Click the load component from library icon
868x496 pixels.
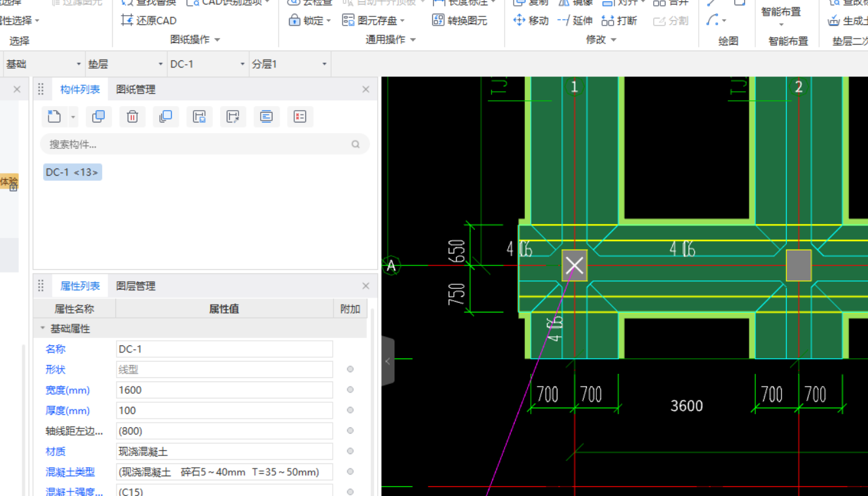click(233, 117)
